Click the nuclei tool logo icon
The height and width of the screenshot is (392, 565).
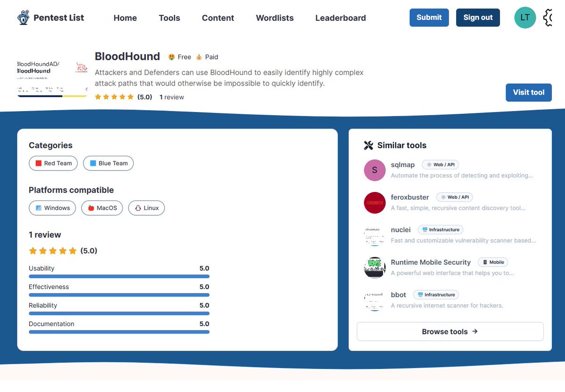(x=375, y=235)
